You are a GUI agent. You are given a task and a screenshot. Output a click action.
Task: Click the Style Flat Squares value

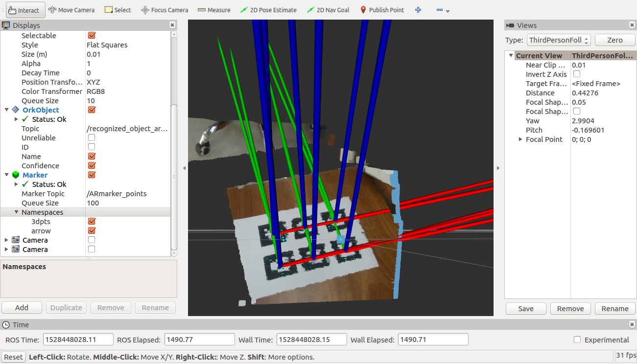pyautogui.click(x=107, y=45)
